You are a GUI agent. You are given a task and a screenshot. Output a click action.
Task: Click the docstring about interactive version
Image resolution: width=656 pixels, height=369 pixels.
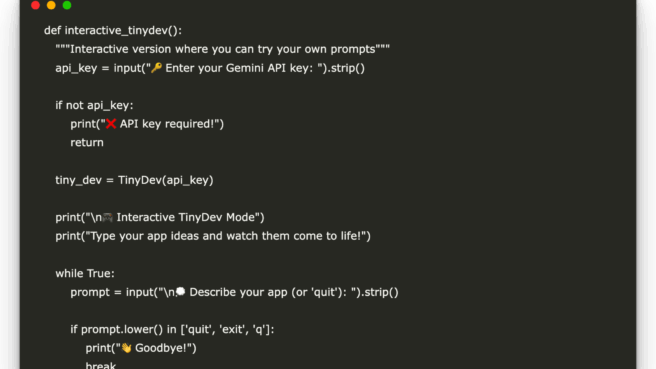[x=223, y=49]
